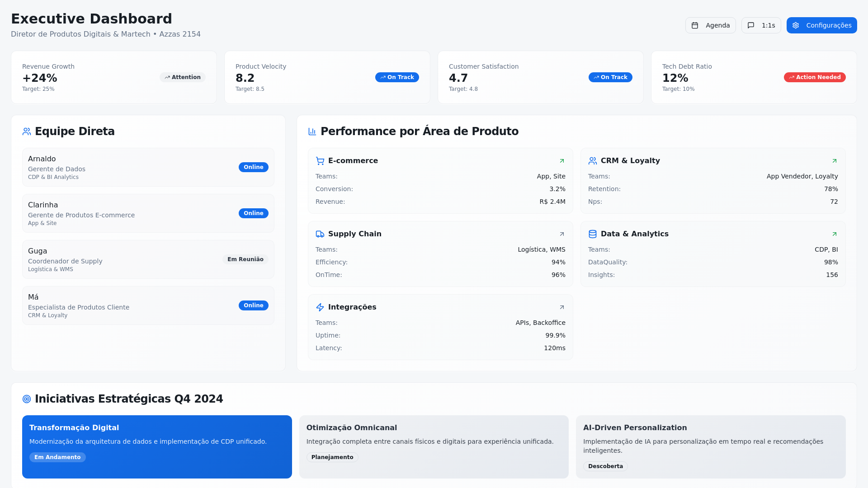Screen dimensions: 868x488
Task: Click the Attention badge on Revenue Growth
Action: [x=183, y=77]
